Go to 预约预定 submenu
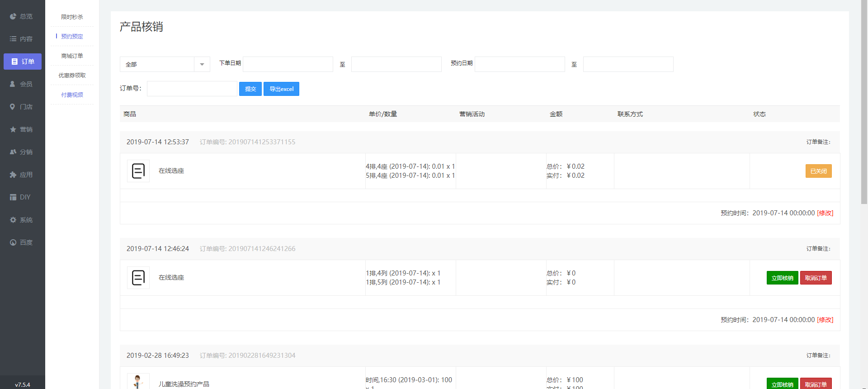 coord(72,36)
